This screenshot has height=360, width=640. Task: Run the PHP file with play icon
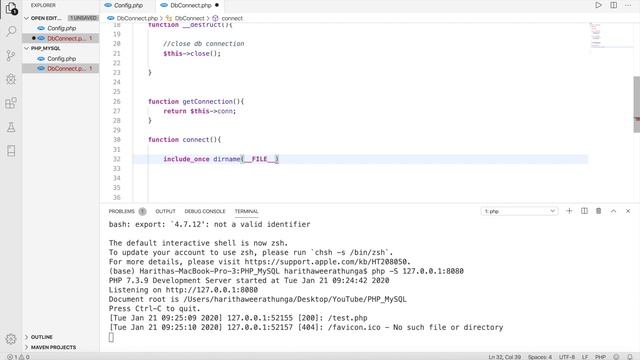(598, 5)
